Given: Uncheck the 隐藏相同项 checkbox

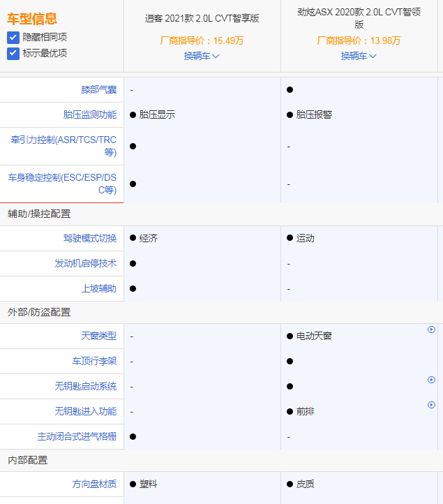Looking at the screenshot, I should (13, 37).
